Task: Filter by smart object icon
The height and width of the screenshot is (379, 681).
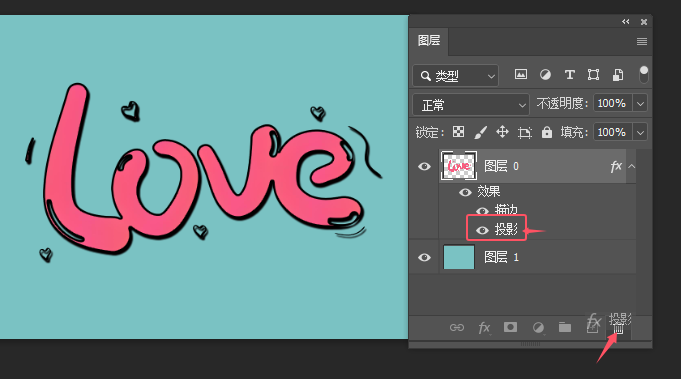Action: pyautogui.click(x=618, y=75)
